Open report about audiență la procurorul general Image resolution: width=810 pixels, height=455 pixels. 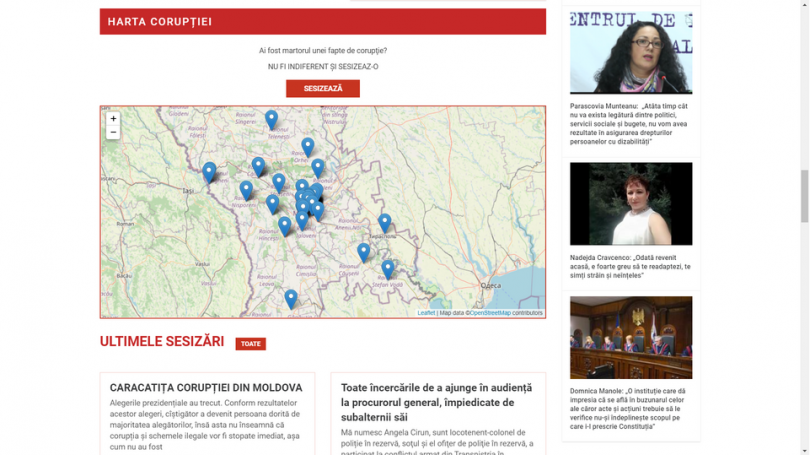tap(436, 402)
